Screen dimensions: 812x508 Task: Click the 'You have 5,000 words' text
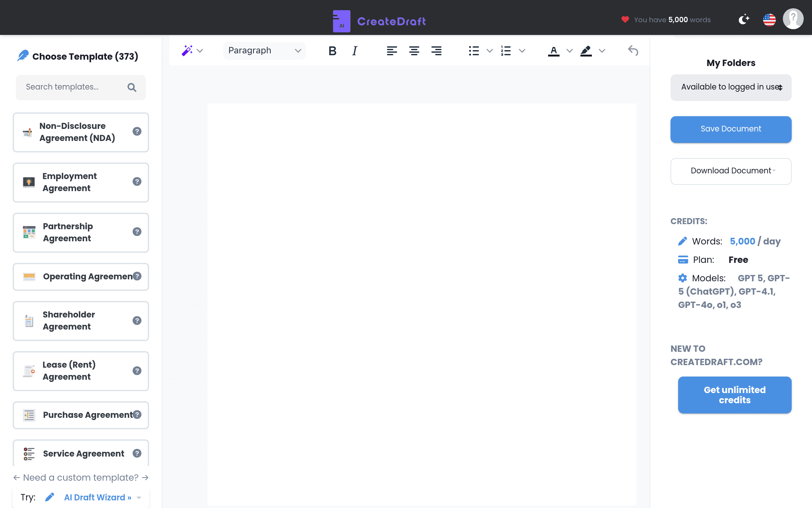(672, 20)
